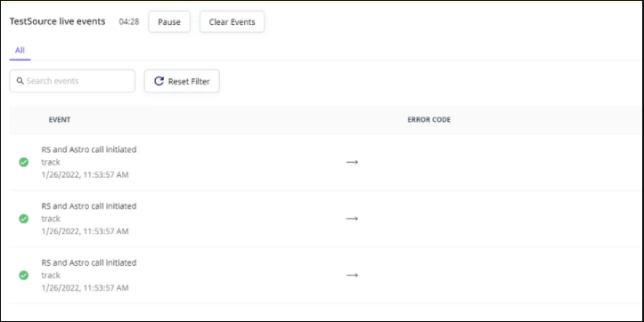This screenshot has height=322, width=644.
Task: Click the Reset Filter button label
Action: pos(189,81)
